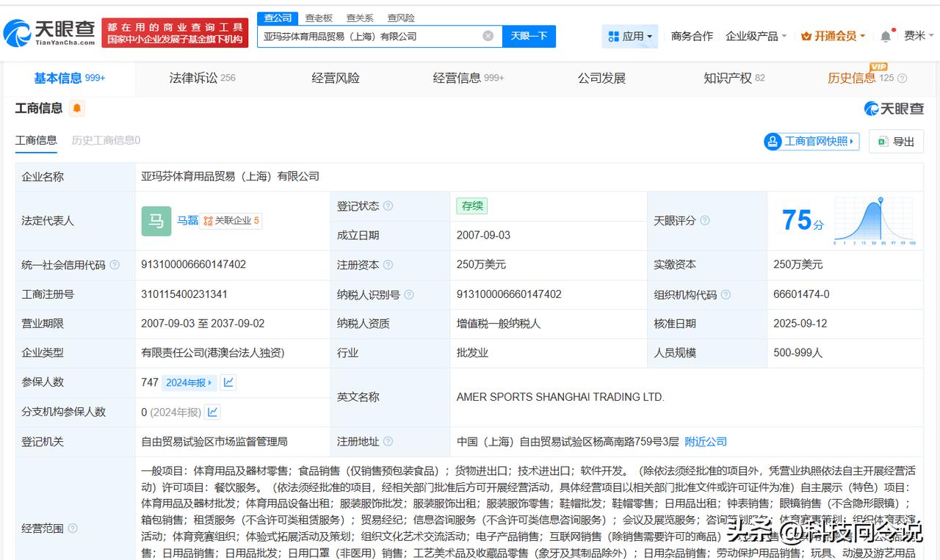Click the 导出 export button
This screenshot has width=940, height=560.
[x=896, y=141]
